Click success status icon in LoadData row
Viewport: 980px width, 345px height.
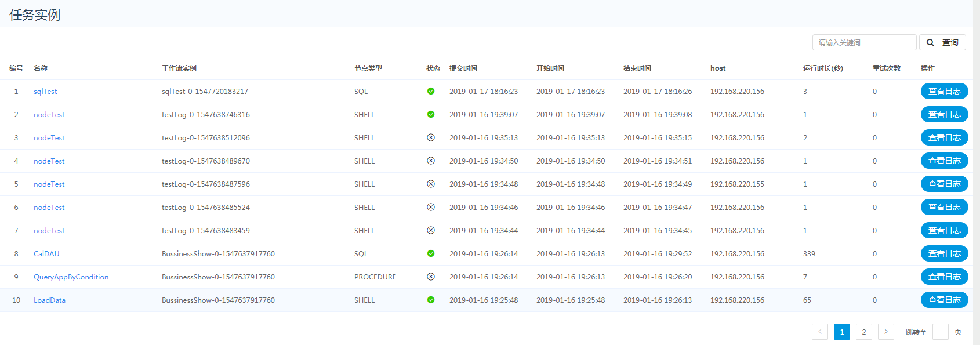point(431,300)
